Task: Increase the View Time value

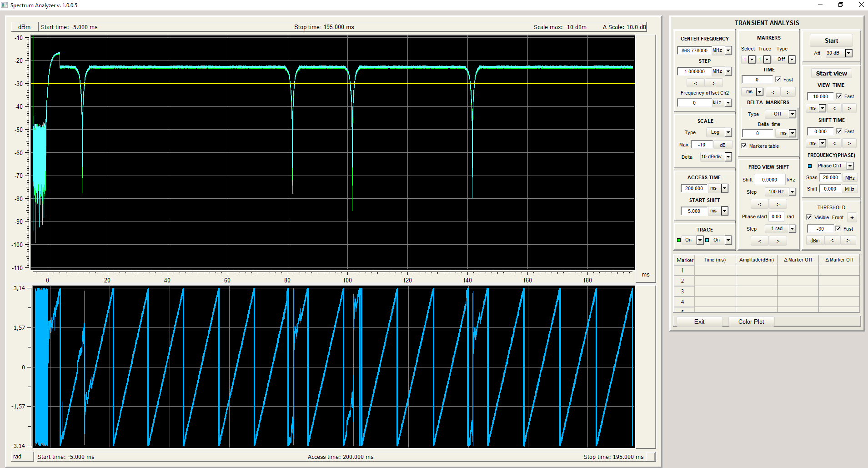Action: (849, 108)
